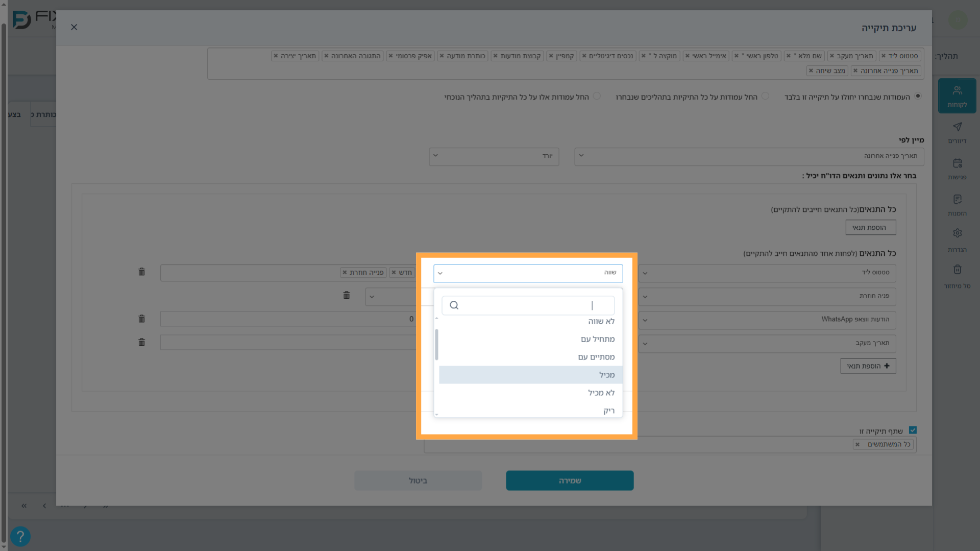
Task: Expand the תאריך פנייה אחרונה sort dropdown
Action: [749, 156]
